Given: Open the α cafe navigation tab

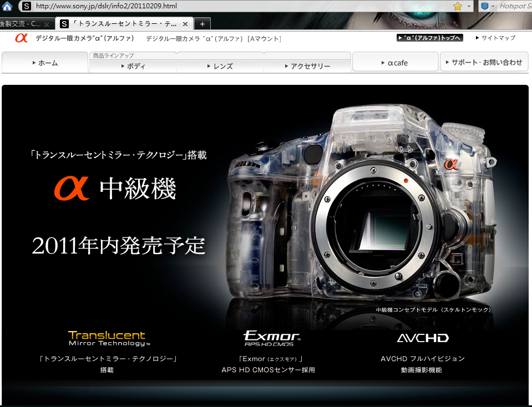Looking at the screenshot, I should pyautogui.click(x=396, y=63).
